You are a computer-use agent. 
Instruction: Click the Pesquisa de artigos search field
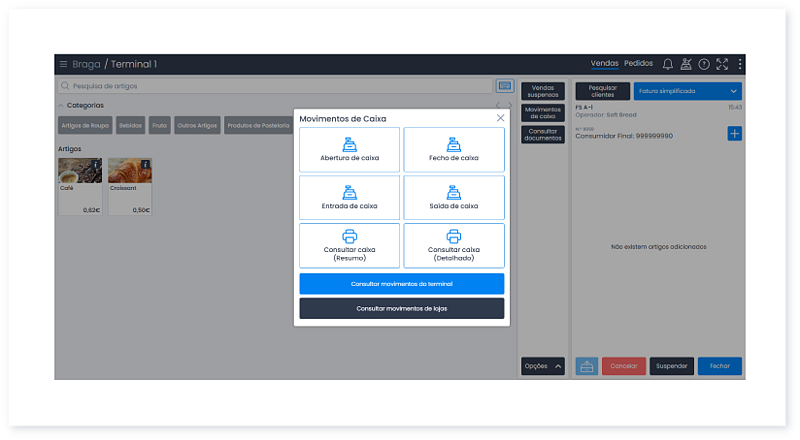coord(275,86)
